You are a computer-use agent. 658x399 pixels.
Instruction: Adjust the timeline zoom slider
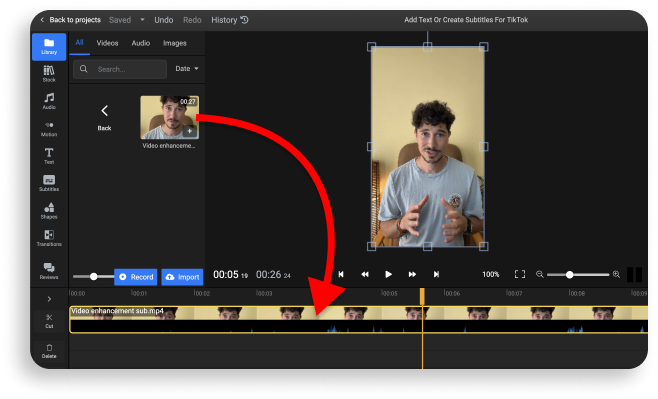point(569,275)
